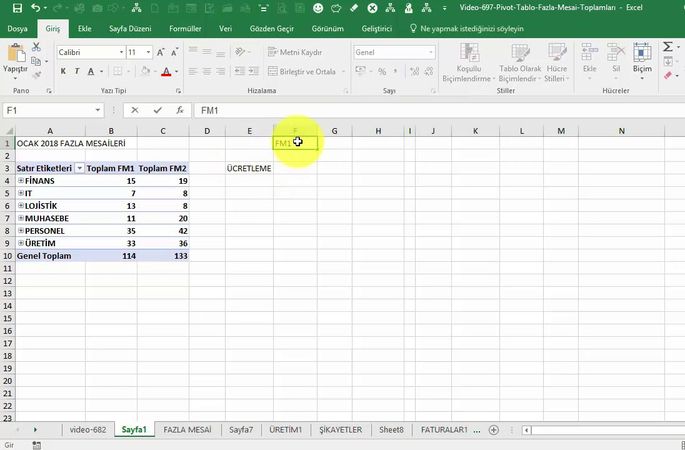Screen dimensions: 685x450
Task: Click the red Font Color A icon
Action: tap(166, 71)
